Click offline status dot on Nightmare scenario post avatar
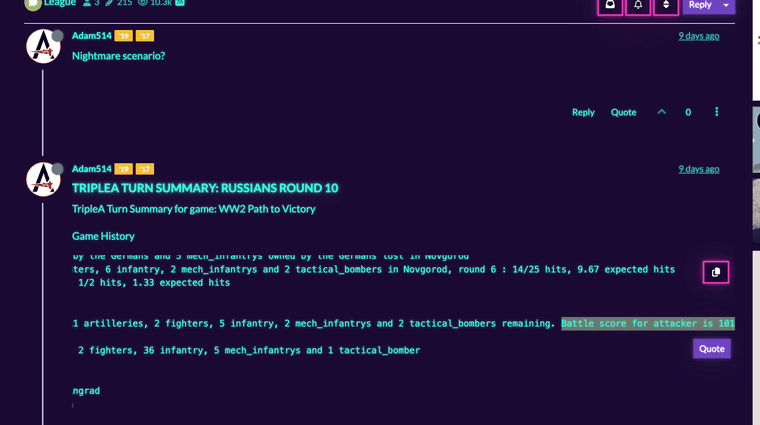Screen dimensions: 760x425 coord(57,35)
